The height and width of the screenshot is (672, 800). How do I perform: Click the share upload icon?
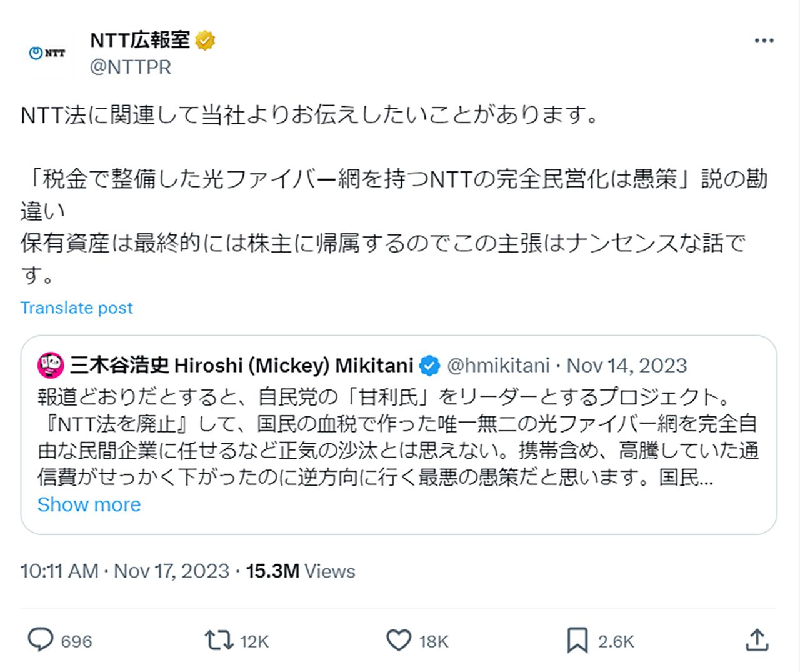click(757, 640)
